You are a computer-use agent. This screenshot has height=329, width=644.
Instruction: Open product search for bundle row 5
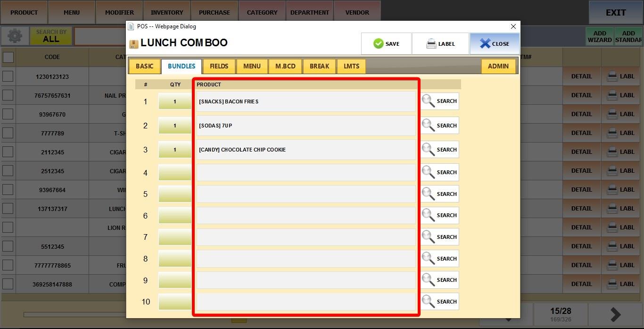[x=428, y=194]
